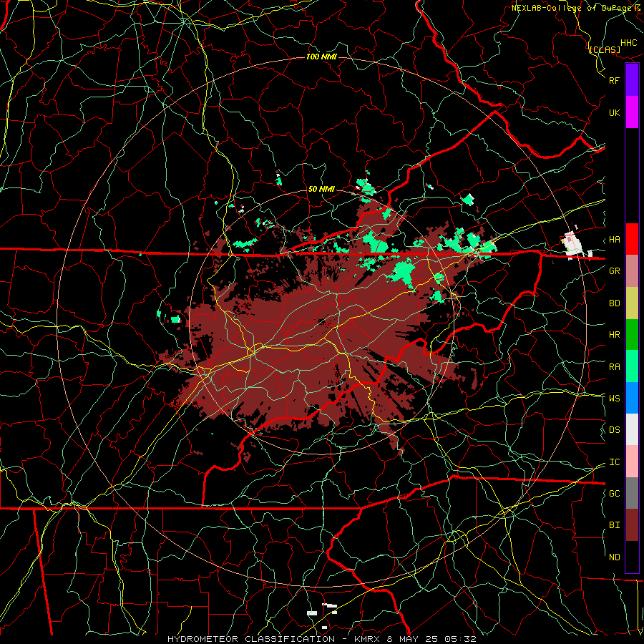Click the RA legend label
The height and width of the screenshot is (644, 644).
(x=614, y=367)
